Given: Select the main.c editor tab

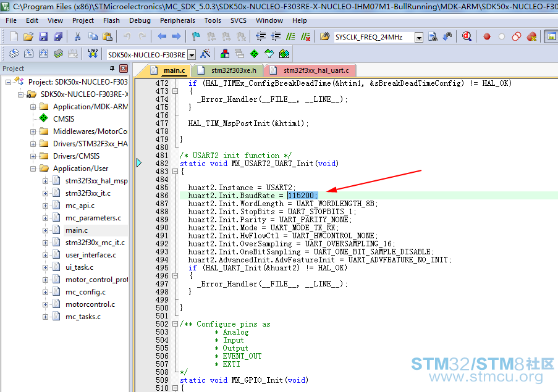Looking at the screenshot, I should [x=167, y=70].
